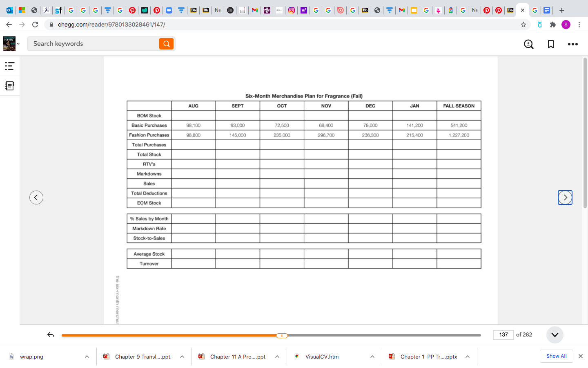Expand the book cover dropdown
The image size is (588, 368).
point(18,44)
